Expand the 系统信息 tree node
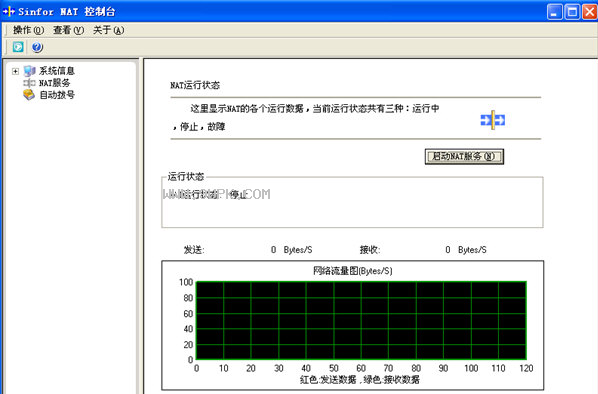 tap(15, 71)
